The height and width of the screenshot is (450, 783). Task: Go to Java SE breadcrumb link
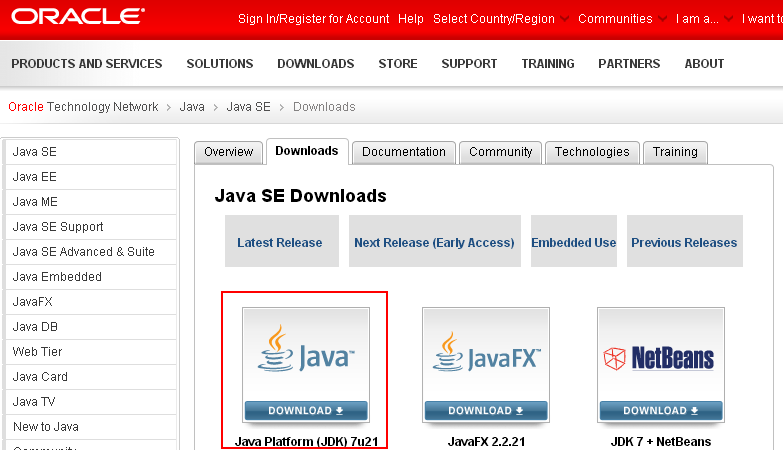tap(248, 107)
